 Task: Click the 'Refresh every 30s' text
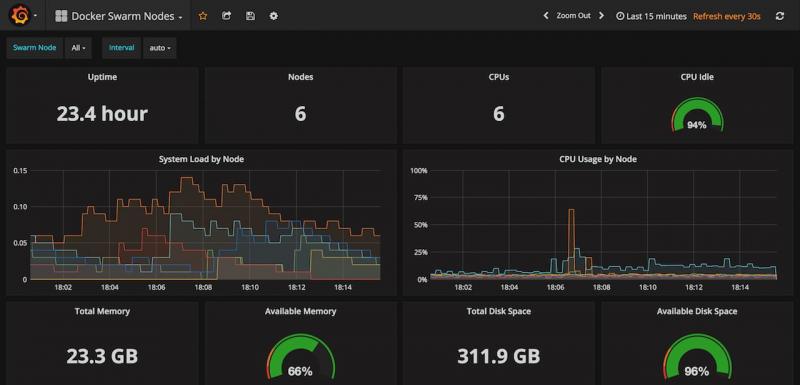[727, 16]
